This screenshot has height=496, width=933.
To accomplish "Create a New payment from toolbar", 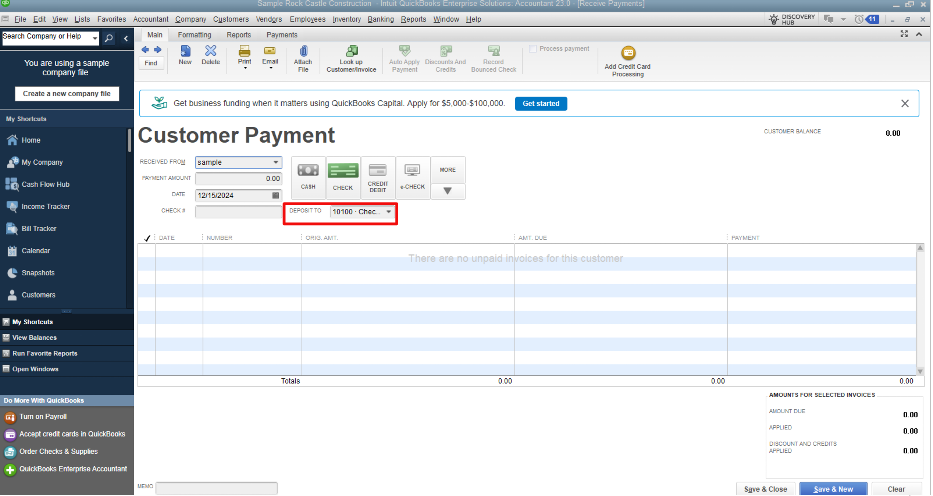I will [x=185, y=55].
